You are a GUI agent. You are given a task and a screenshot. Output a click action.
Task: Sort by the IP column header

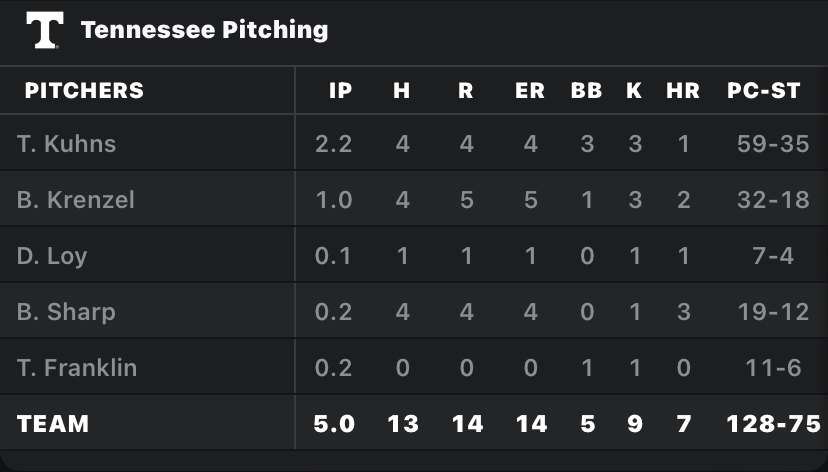click(x=340, y=90)
